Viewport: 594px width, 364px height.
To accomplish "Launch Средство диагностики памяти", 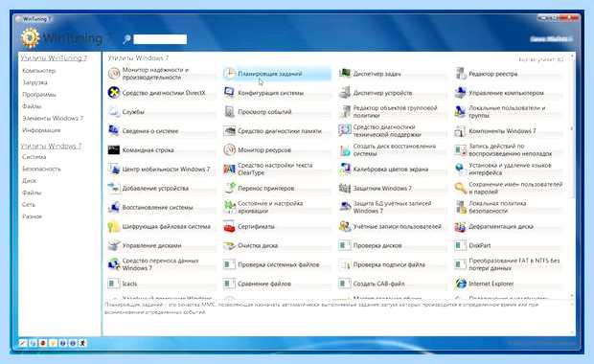I will [x=277, y=131].
